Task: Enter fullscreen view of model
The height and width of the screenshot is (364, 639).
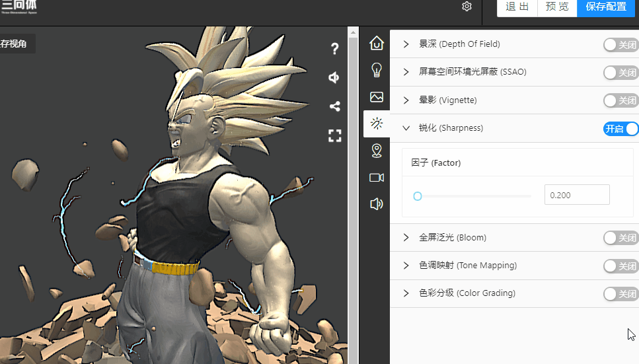Action: point(334,135)
